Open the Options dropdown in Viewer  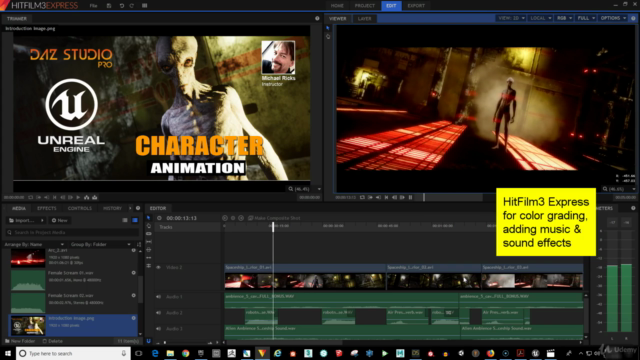pos(613,18)
